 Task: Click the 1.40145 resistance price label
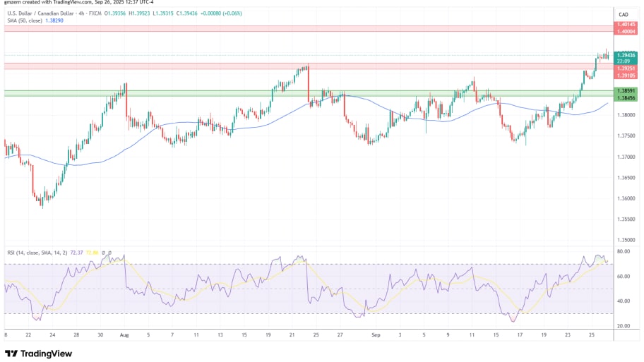coord(626,25)
